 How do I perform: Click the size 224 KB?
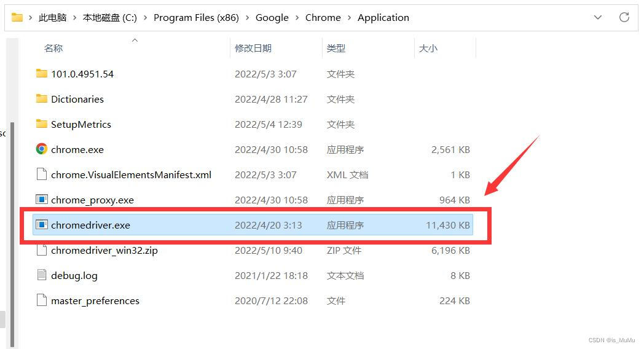coord(455,300)
